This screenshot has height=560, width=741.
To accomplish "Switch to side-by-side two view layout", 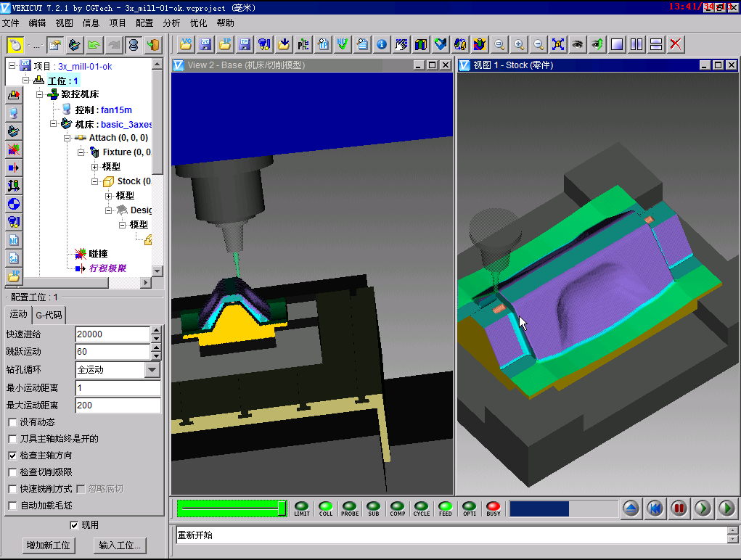I will point(636,44).
